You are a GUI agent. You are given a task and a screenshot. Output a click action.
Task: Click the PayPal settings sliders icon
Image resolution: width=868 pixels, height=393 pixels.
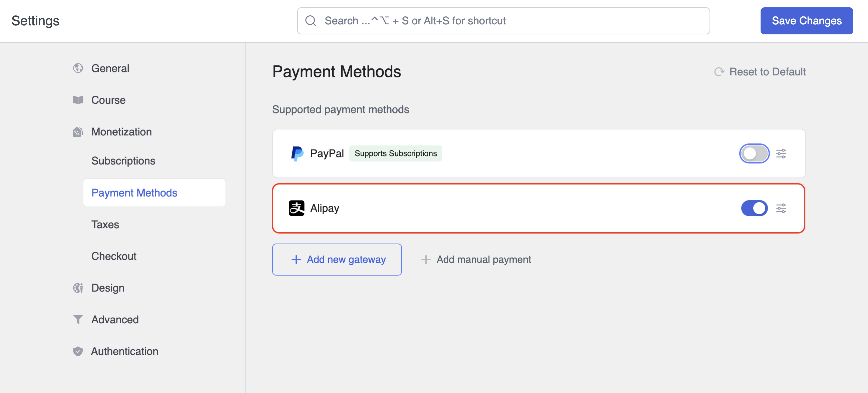pos(783,153)
